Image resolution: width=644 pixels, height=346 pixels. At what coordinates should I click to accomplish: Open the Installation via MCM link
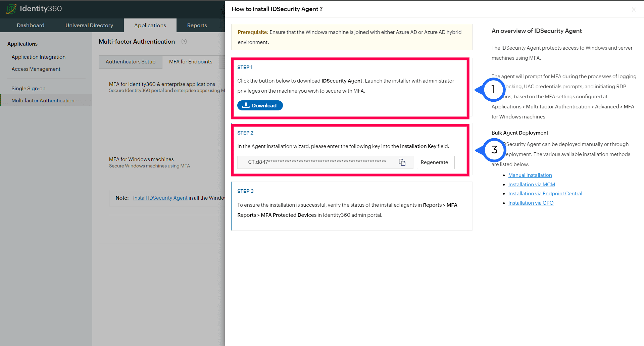(532, 185)
